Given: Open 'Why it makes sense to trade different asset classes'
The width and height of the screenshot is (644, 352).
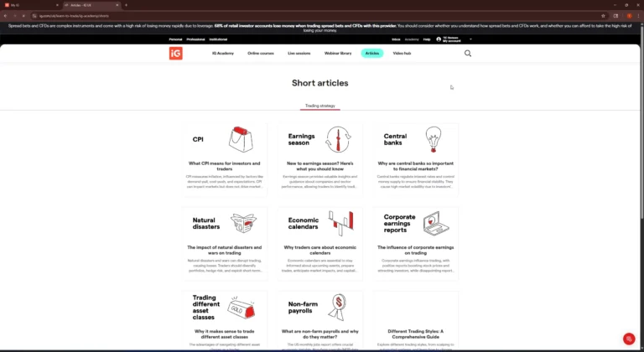Looking at the screenshot, I should (x=224, y=334).
